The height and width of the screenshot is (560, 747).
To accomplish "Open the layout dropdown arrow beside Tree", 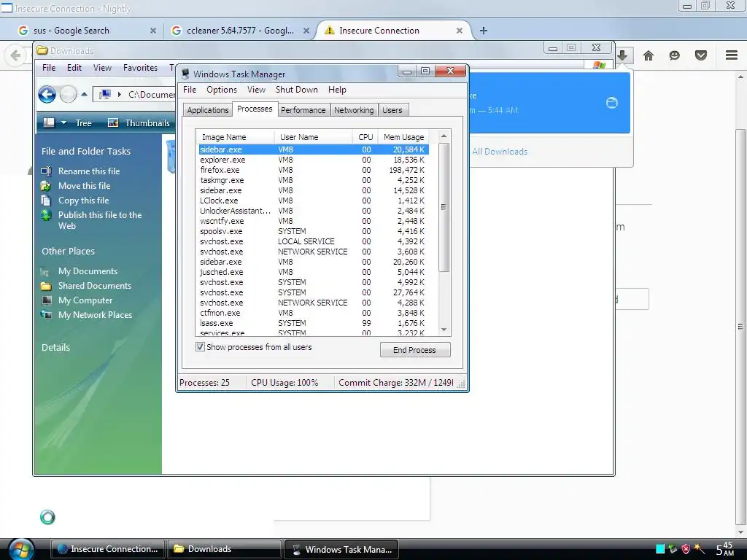I will 64,122.
